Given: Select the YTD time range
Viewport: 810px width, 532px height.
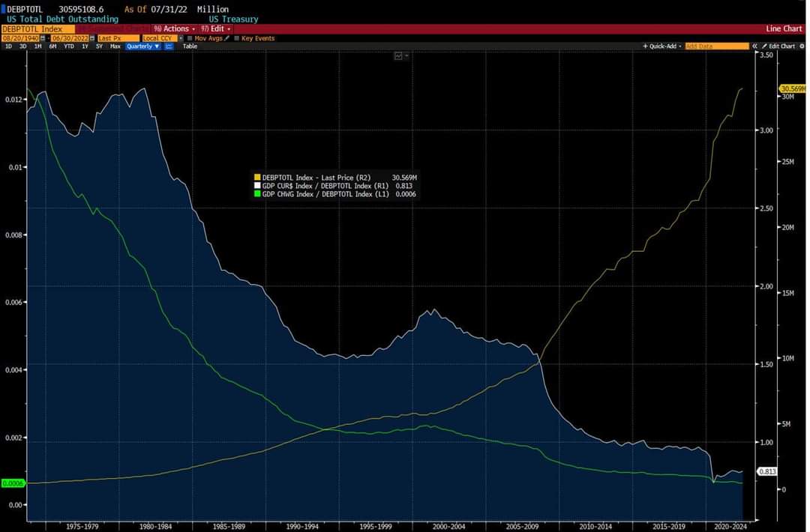Looking at the screenshot, I should pyautogui.click(x=69, y=46).
